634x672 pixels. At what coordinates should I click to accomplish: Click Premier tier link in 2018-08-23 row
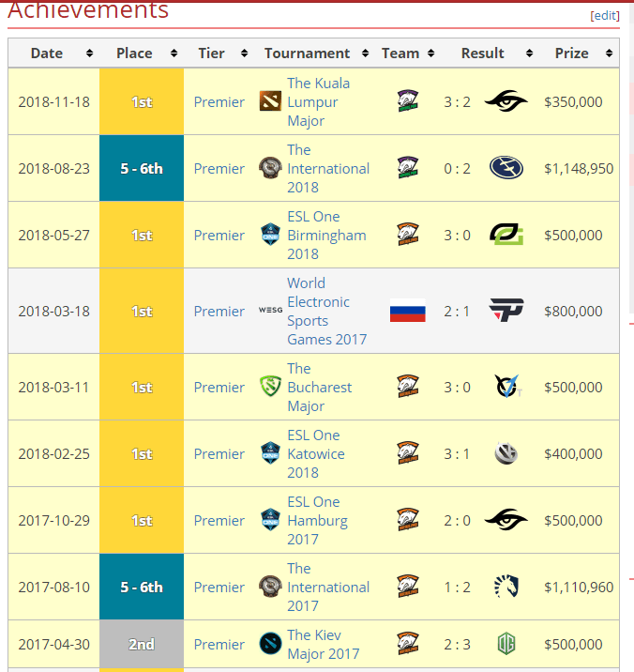pos(219,168)
